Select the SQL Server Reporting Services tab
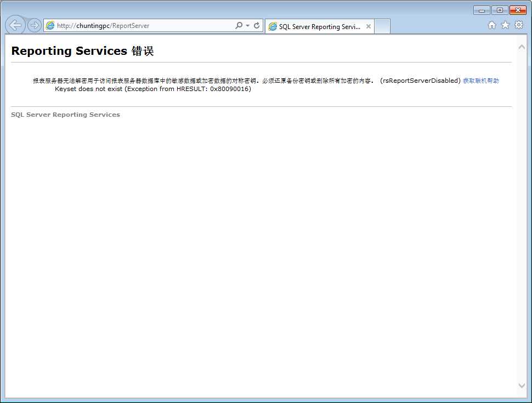Image resolution: width=532 pixels, height=403 pixels. (319, 26)
